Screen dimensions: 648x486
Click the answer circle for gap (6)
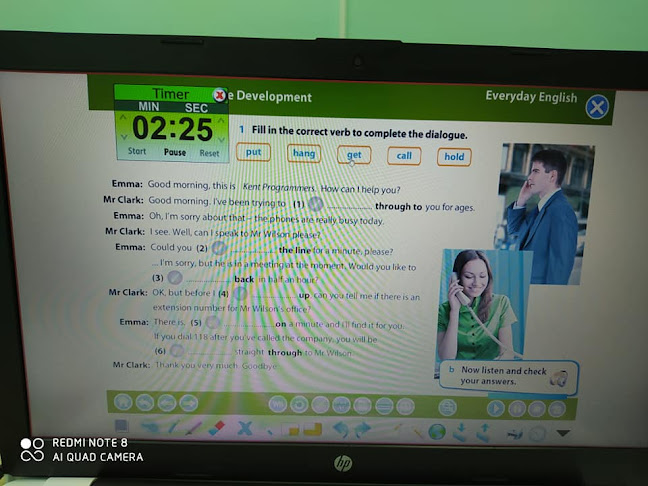tap(177, 351)
